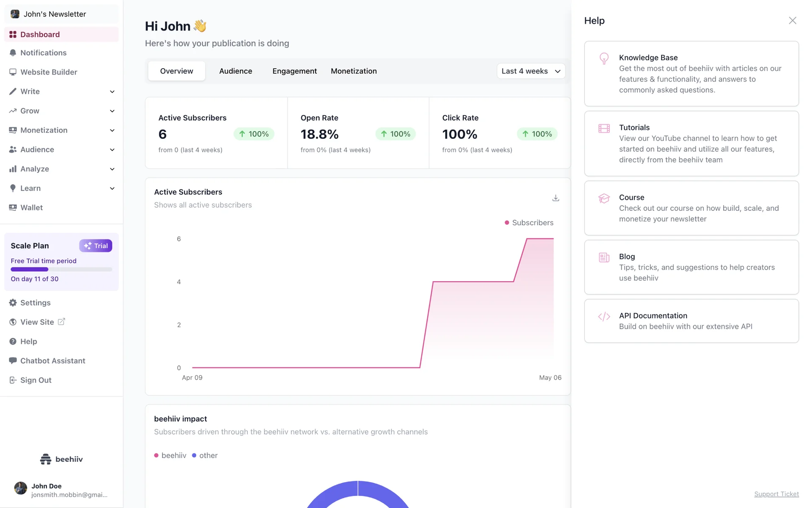Download Active Subscribers chart data
The height and width of the screenshot is (508, 812).
(556, 198)
